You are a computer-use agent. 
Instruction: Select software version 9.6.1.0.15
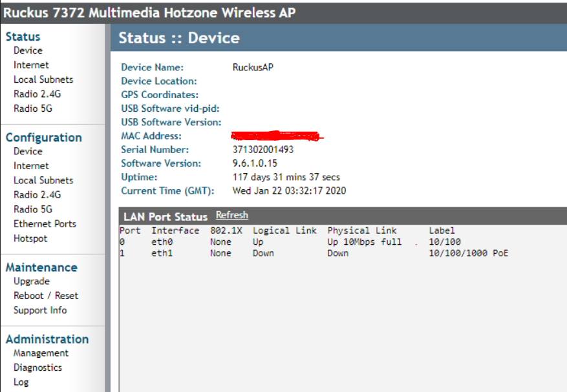255,163
